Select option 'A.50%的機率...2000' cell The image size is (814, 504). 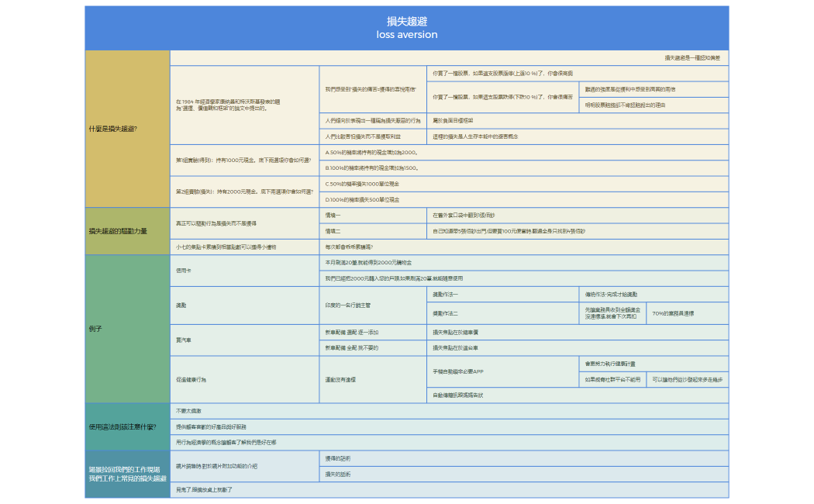tap(524, 153)
